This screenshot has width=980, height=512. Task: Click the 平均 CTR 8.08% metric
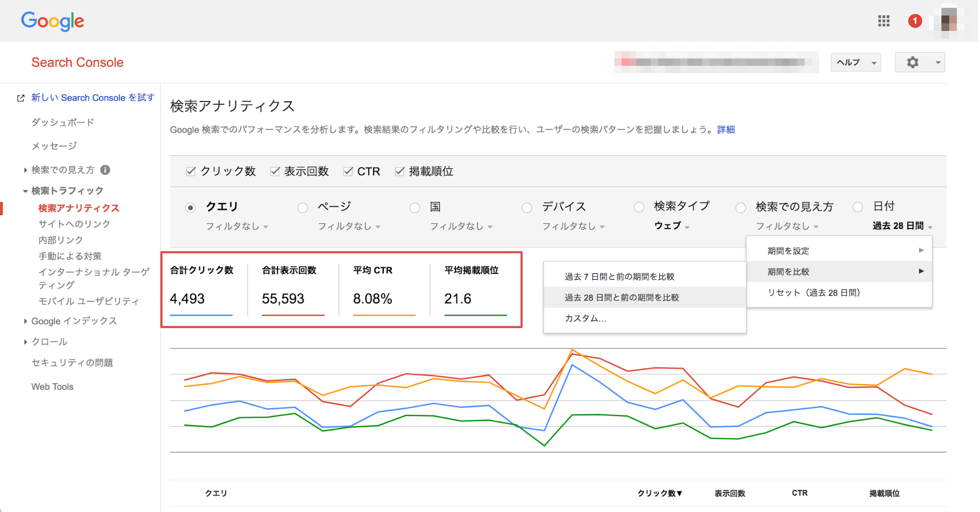pos(384,290)
